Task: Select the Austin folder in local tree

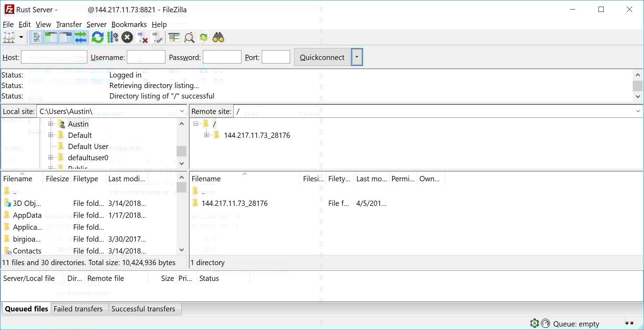Action: pyautogui.click(x=78, y=124)
